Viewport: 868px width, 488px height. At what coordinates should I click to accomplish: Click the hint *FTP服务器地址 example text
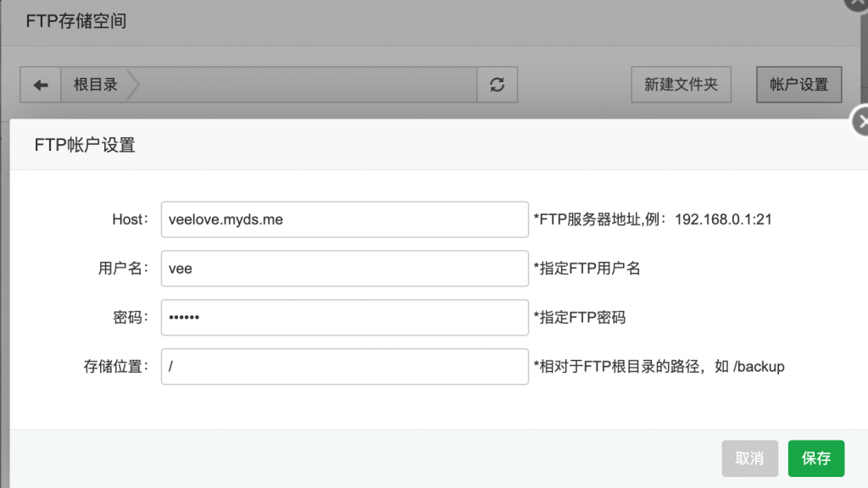(x=653, y=219)
